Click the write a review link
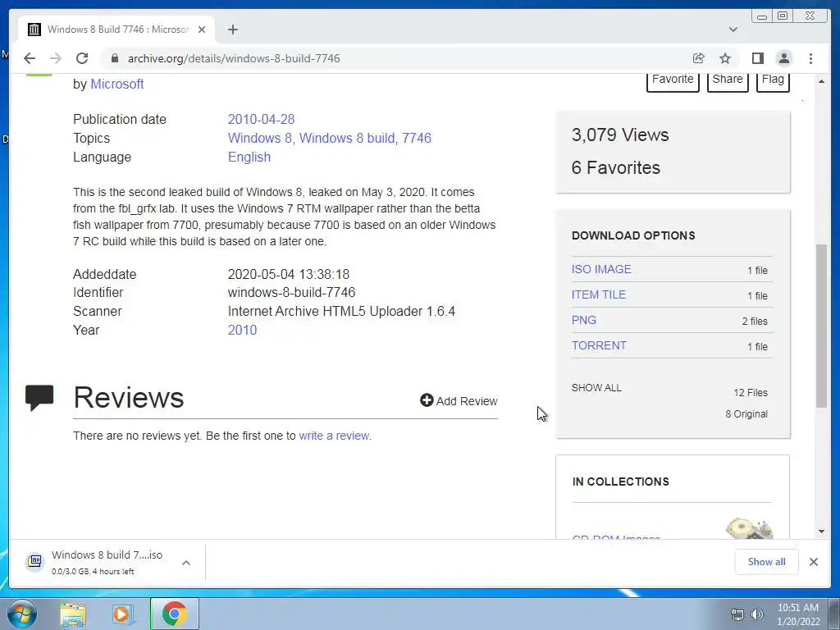840x630 pixels. [334, 436]
